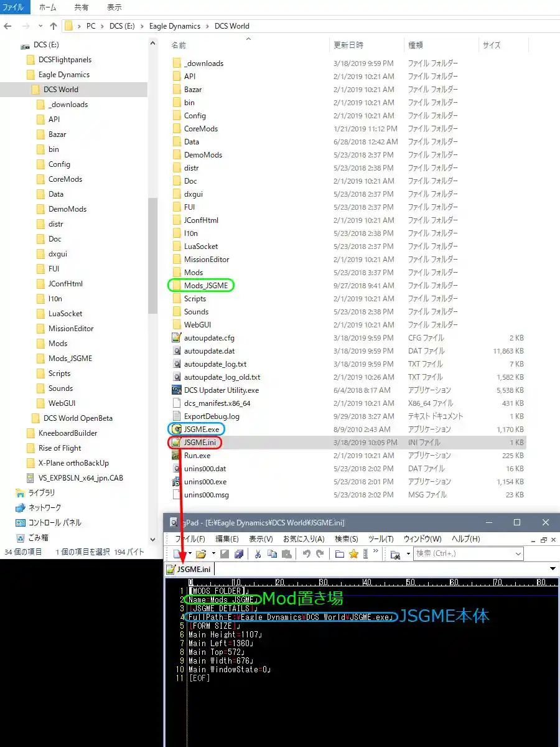Collapse the Eagle Dynamics tree node
The image size is (560, 747).
pyautogui.click(x=19, y=74)
